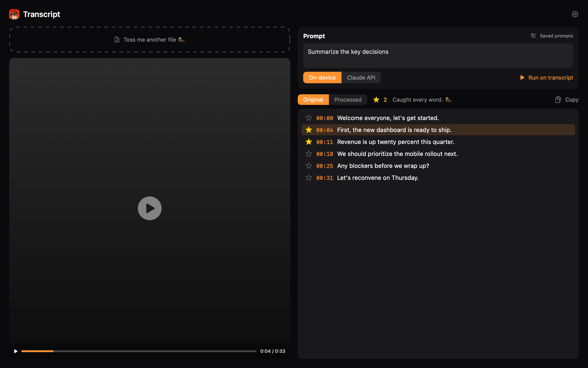Star the "Let's reconvene on Thursday" line
The image size is (588, 368).
308,177
